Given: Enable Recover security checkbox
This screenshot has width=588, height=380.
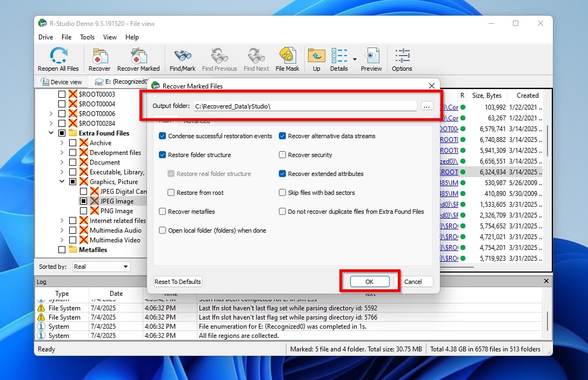Looking at the screenshot, I should (282, 154).
